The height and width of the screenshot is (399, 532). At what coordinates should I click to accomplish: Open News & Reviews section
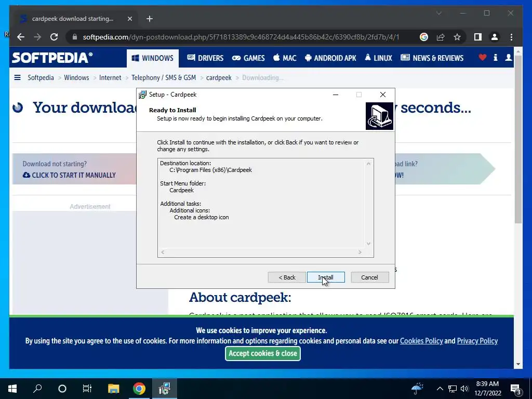(x=432, y=58)
